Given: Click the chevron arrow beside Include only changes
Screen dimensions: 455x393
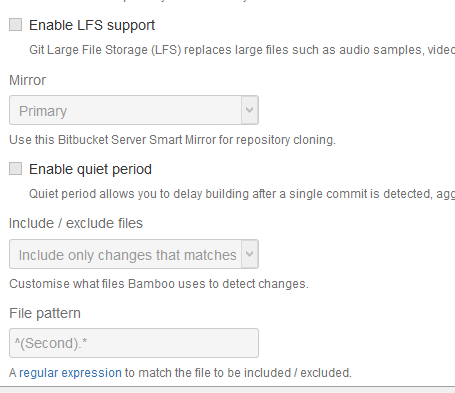Looking at the screenshot, I should [250, 254].
